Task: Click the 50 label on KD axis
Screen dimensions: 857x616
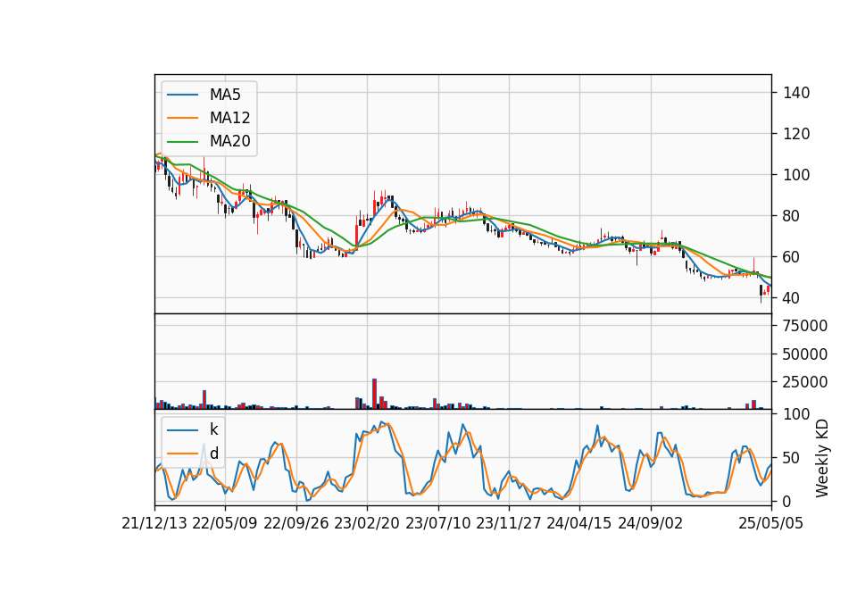Action: click(x=792, y=457)
